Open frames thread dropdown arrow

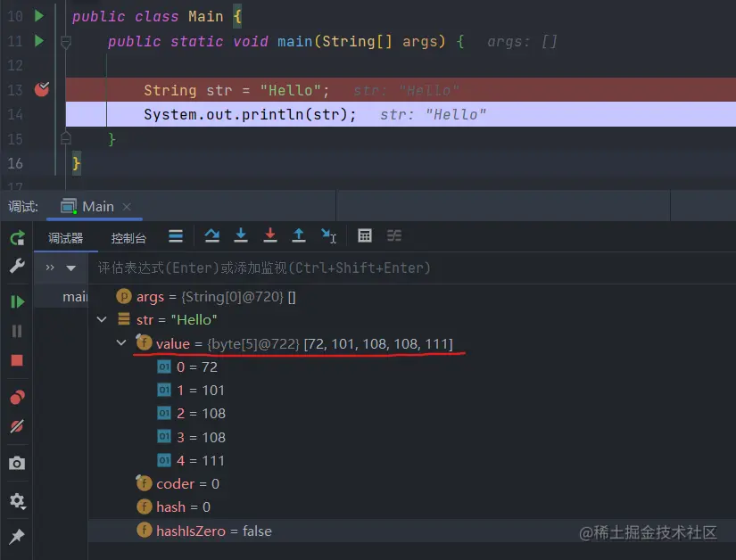point(70,268)
